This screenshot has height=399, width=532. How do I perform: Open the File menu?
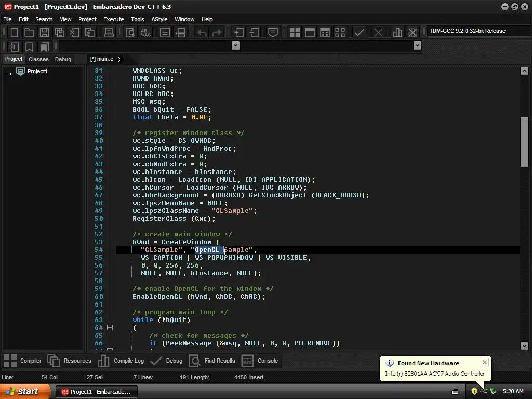7,19
